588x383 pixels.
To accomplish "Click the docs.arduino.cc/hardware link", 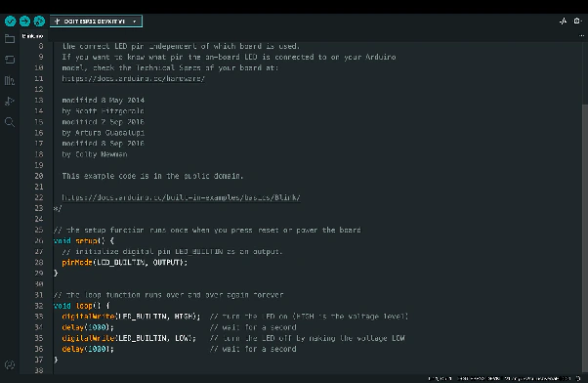I will coord(134,78).
